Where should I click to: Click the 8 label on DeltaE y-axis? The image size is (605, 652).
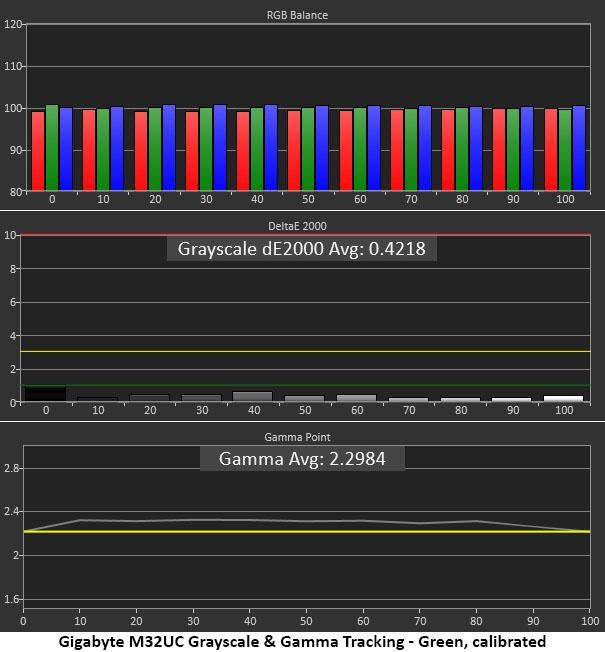tap(13, 269)
